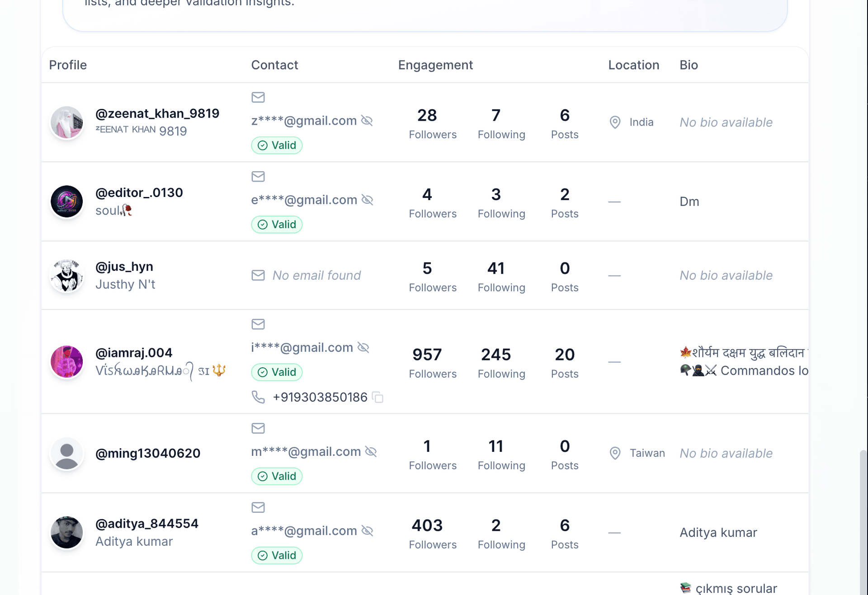Click the Engagement column header
Screen dimensions: 868x595
tap(435, 65)
